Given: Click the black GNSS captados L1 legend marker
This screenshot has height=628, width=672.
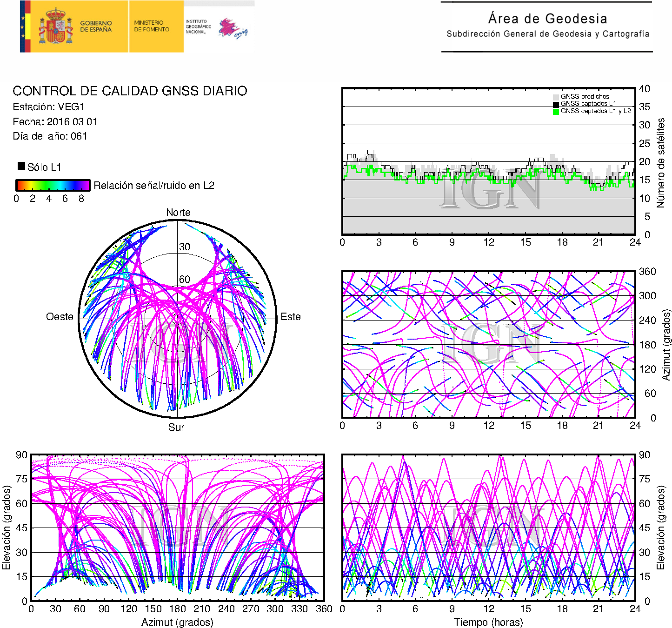Looking at the screenshot, I should point(556,104).
